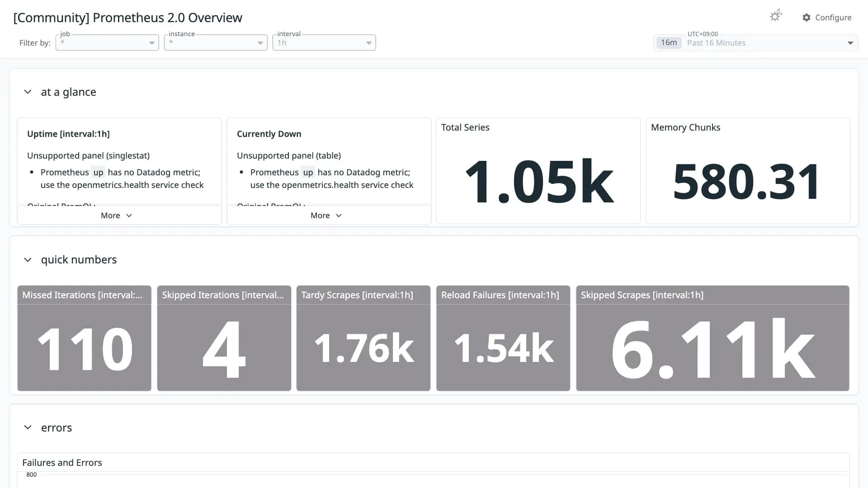Collapse the 'quick numbers' section chevron
This screenshot has width=868, height=488.
click(x=28, y=260)
